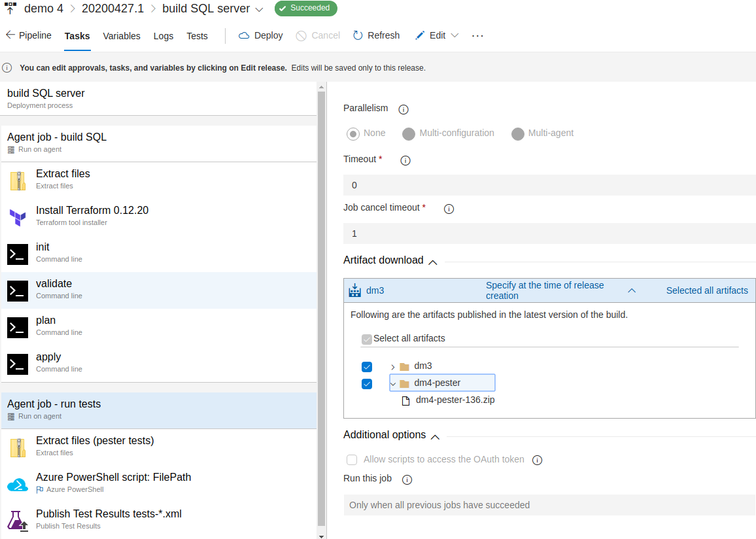Viewport: 756px width, 539px height.
Task: Click the back arrow next to Pipeline
Action: pyautogui.click(x=10, y=35)
